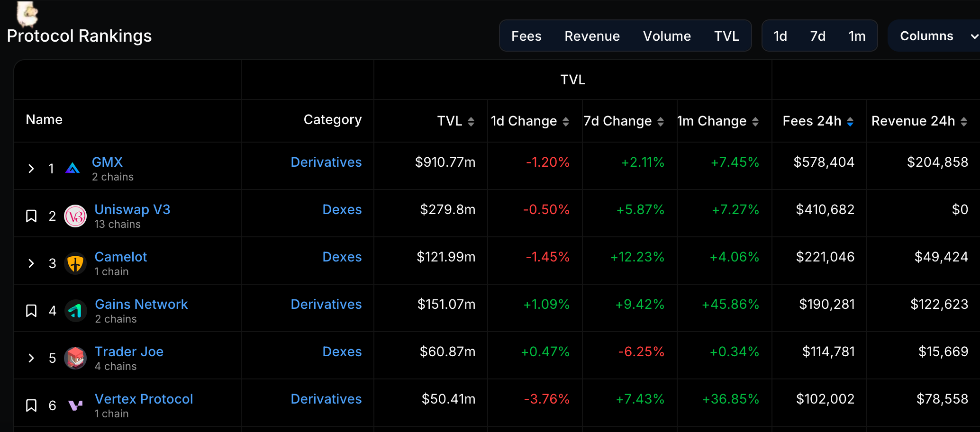Image resolution: width=980 pixels, height=432 pixels.
Task: Open Derivatives category for GMX
Action: [x=326, y=162]
